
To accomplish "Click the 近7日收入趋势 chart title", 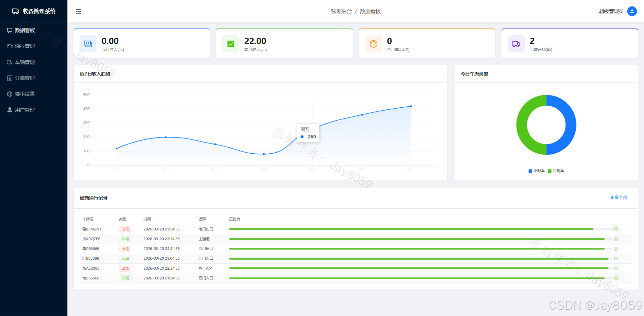I will point(95,74).
